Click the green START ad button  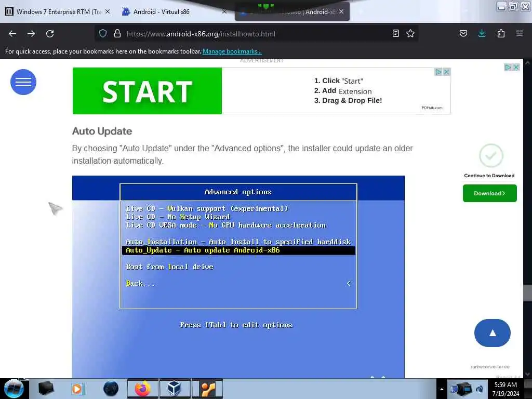click(x=147, y=91)
